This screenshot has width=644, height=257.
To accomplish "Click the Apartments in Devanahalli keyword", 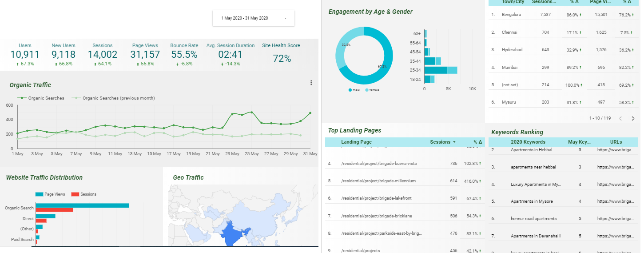I will 535,236.
